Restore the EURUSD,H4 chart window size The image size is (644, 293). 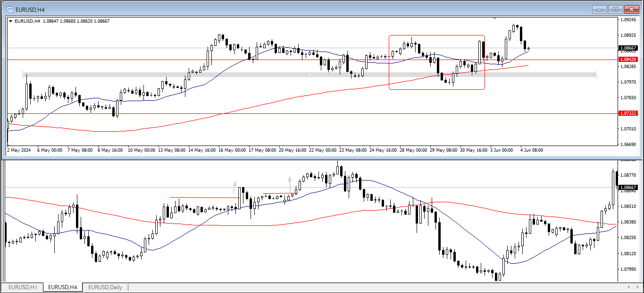(615, 9)
